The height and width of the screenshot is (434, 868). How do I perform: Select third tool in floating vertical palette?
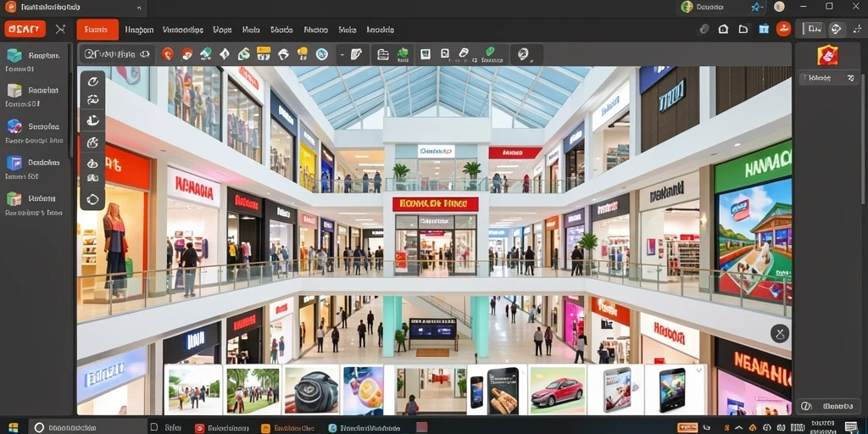point(92,120)
